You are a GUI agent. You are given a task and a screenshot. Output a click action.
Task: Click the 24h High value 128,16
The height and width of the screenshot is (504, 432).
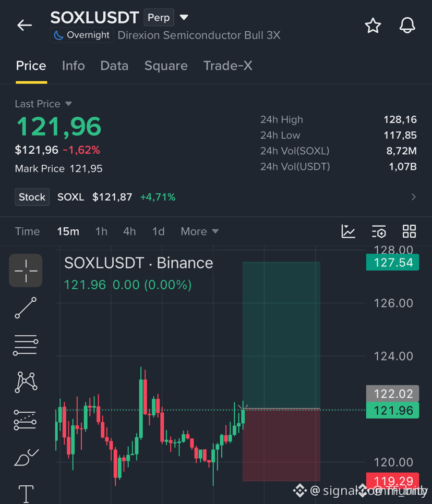(400, 119)
